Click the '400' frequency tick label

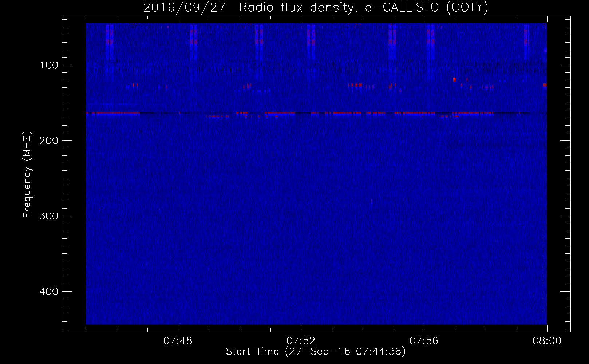tap(48, 292)
